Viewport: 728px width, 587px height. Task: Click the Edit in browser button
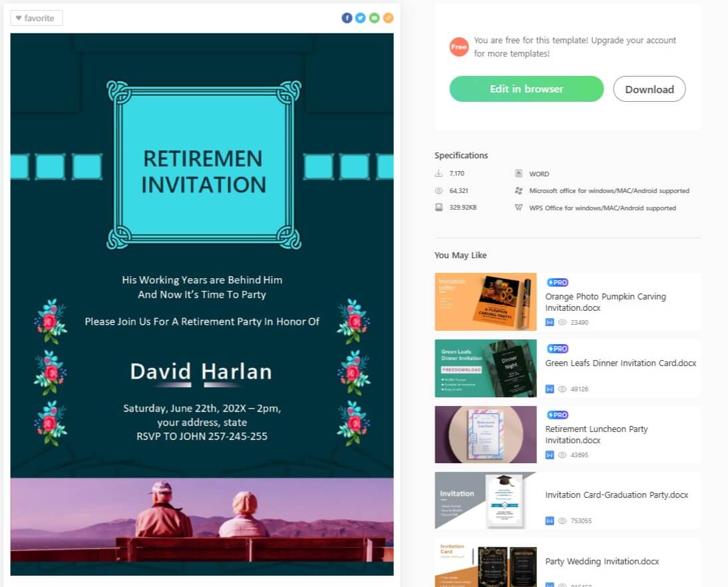(x=526, y=89)
